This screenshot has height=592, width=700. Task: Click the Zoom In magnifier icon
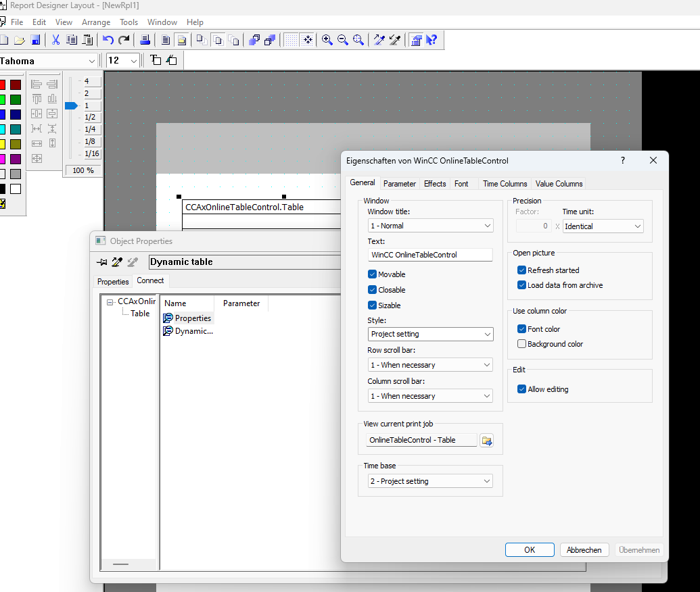point(327,41)
